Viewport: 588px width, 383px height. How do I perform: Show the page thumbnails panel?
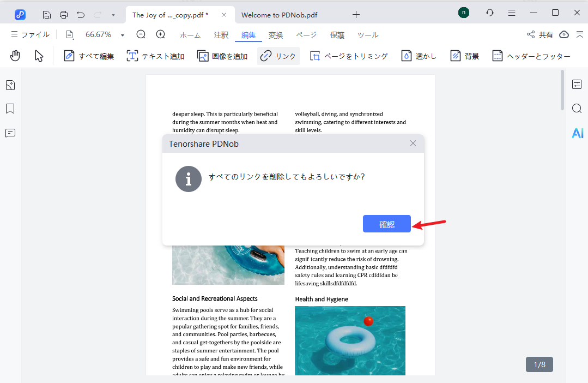tap(10, 85)
